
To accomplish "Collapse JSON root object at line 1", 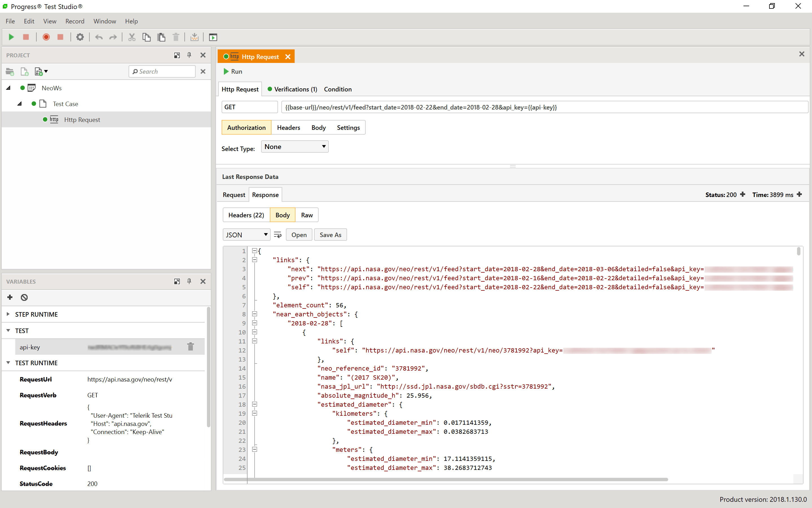I will pyautogui.click(x=255, y=251).
